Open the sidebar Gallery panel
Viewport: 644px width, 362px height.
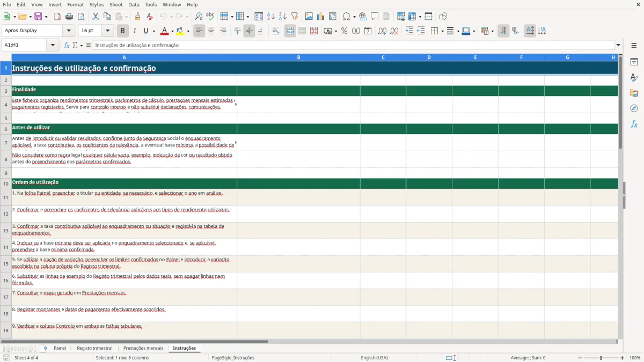click(634, 93)
